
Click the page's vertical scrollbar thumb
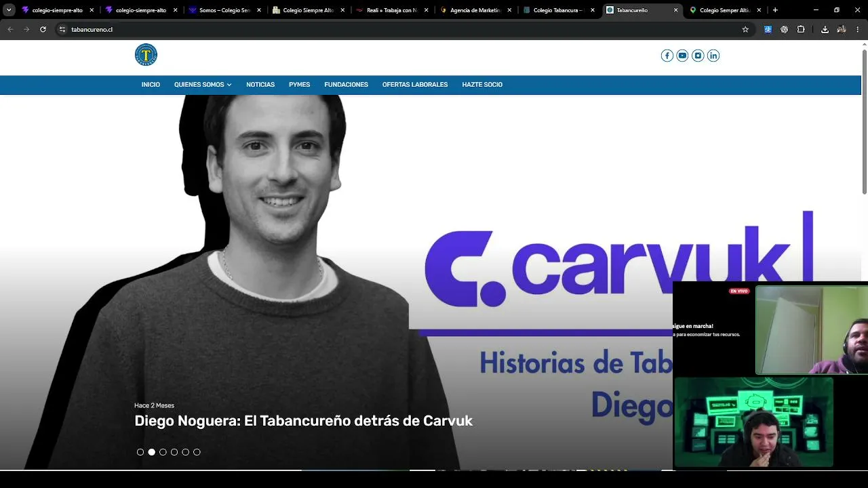click(x=864, y=121)
